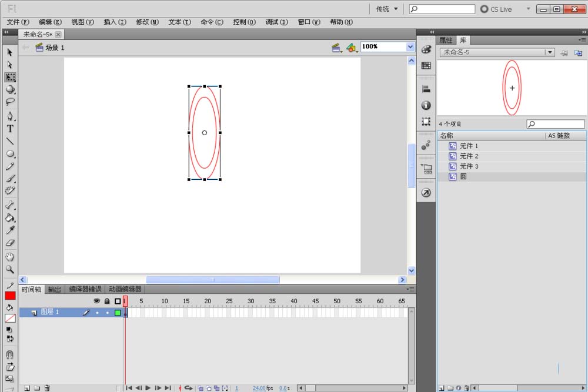Click the red fill color swatch
This screenshot has height=392, width=588.
pos(10,296)
